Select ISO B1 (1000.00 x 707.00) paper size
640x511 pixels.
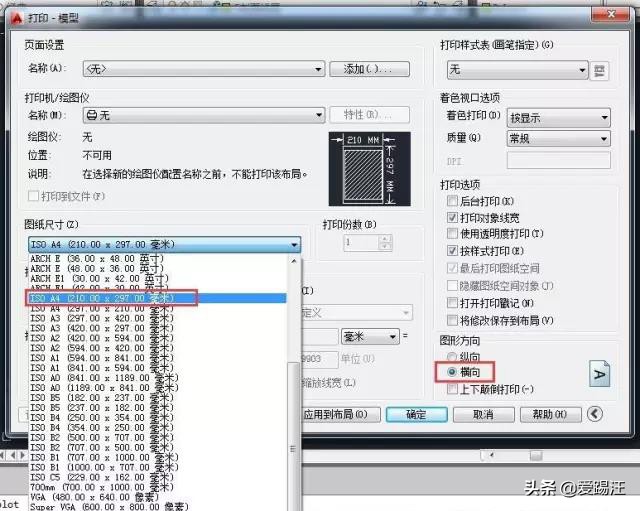pos(158,467)
